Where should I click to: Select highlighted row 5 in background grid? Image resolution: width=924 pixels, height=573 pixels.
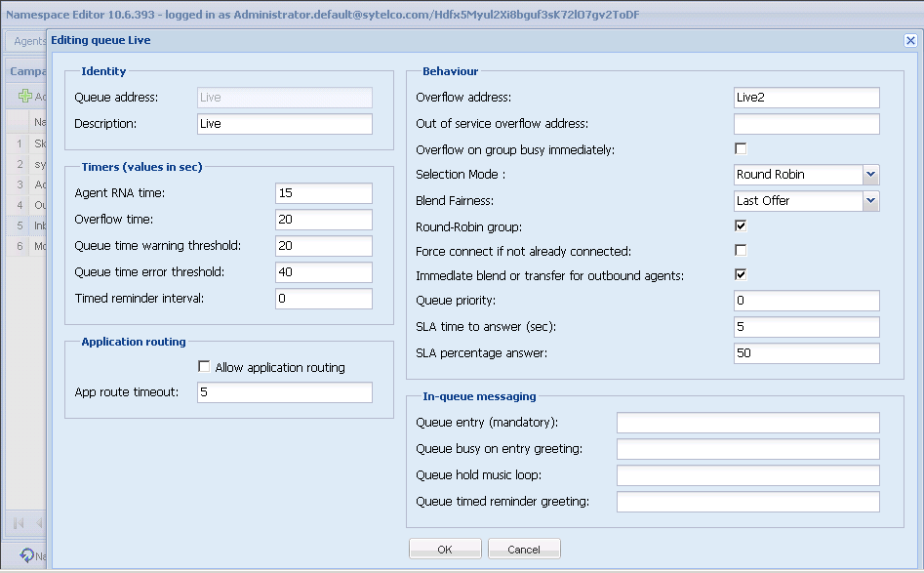(26, 225)
